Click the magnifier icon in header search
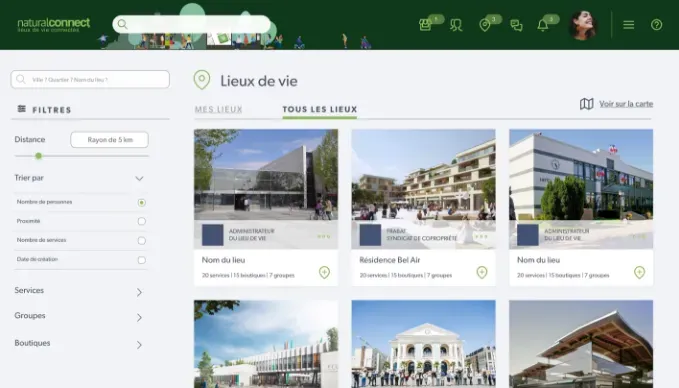Screen dimensions: 679x388 tap(123, 24)
